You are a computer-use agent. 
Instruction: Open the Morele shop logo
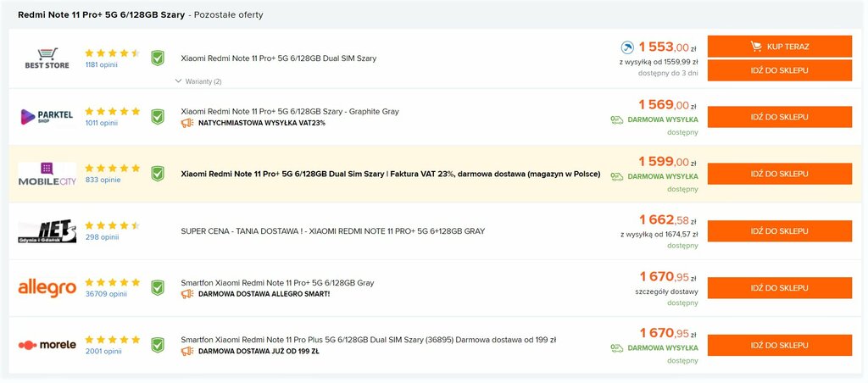[x=47, y=346]
